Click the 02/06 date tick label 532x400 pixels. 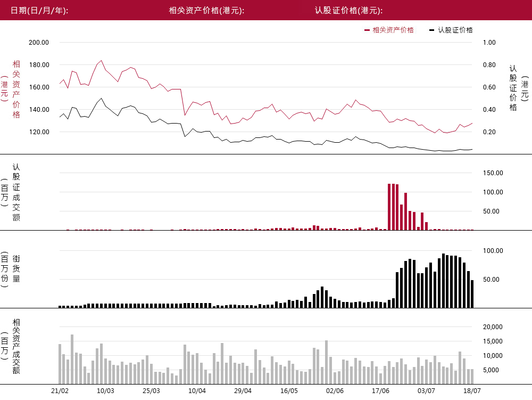click(335, 391)
